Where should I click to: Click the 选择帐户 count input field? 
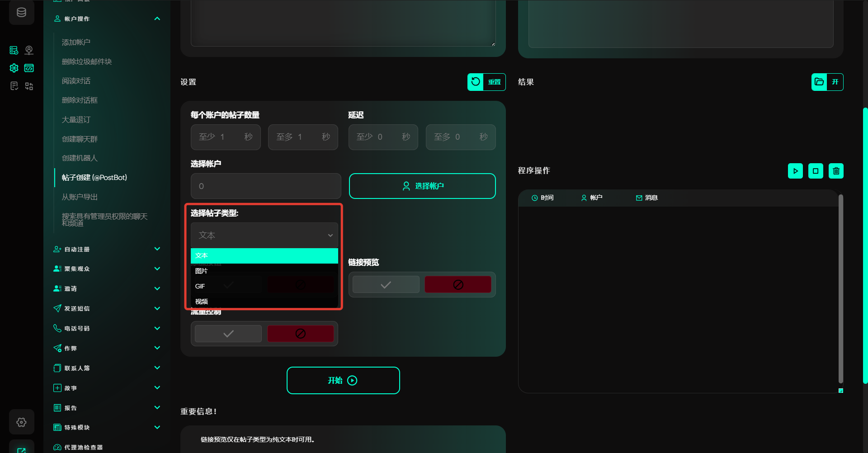coord(266,186)
